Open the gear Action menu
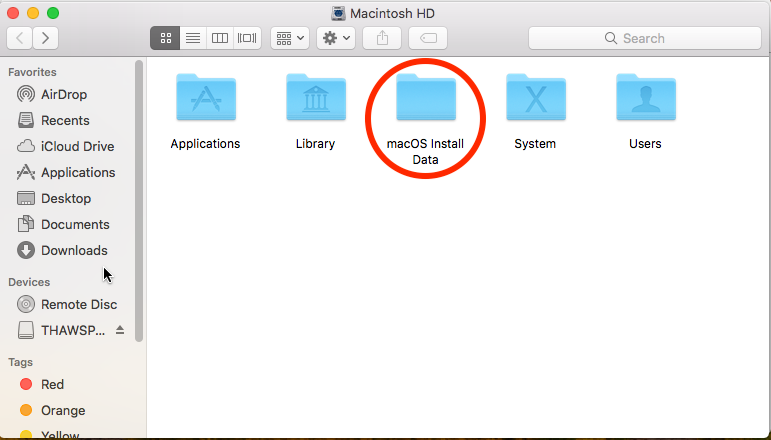The height and width of the screenshot is (440, 771). [x=336, y=38]
